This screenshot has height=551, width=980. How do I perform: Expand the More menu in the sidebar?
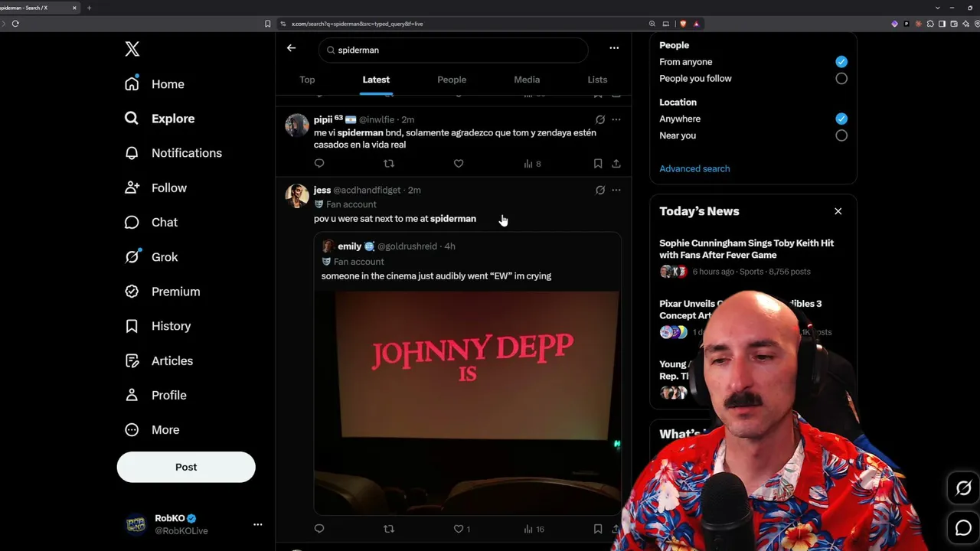coord(152,429)
